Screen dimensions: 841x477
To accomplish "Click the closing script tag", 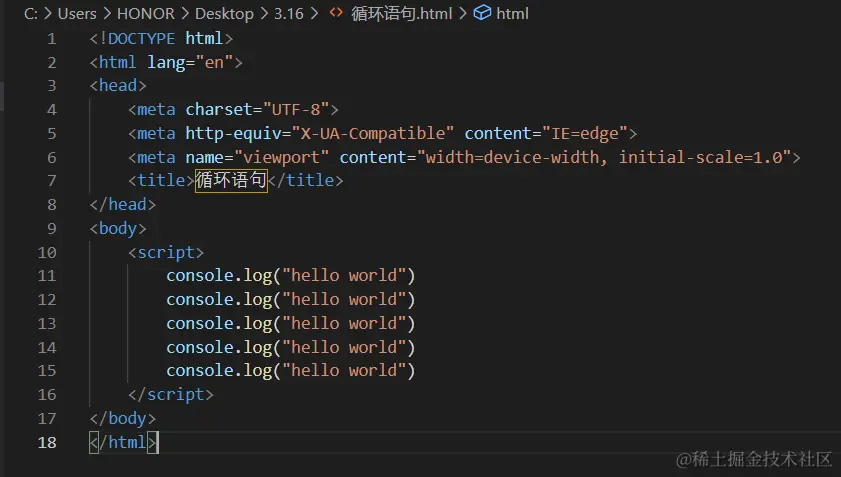I will click(171, 394).
